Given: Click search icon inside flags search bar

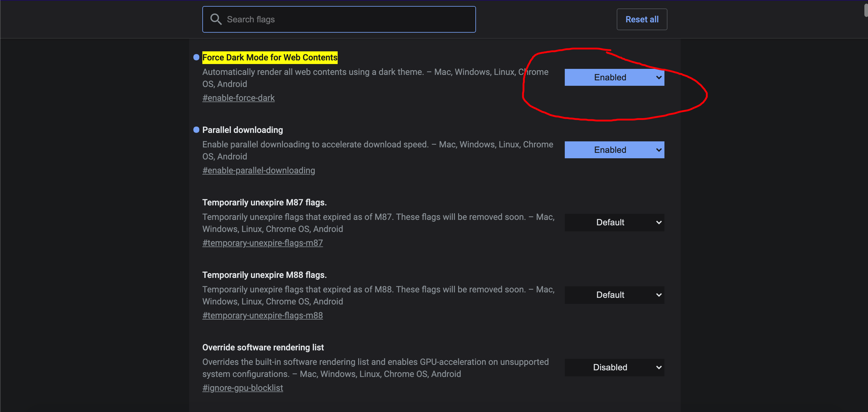Looking at the screenshot, I should point(217,19).
